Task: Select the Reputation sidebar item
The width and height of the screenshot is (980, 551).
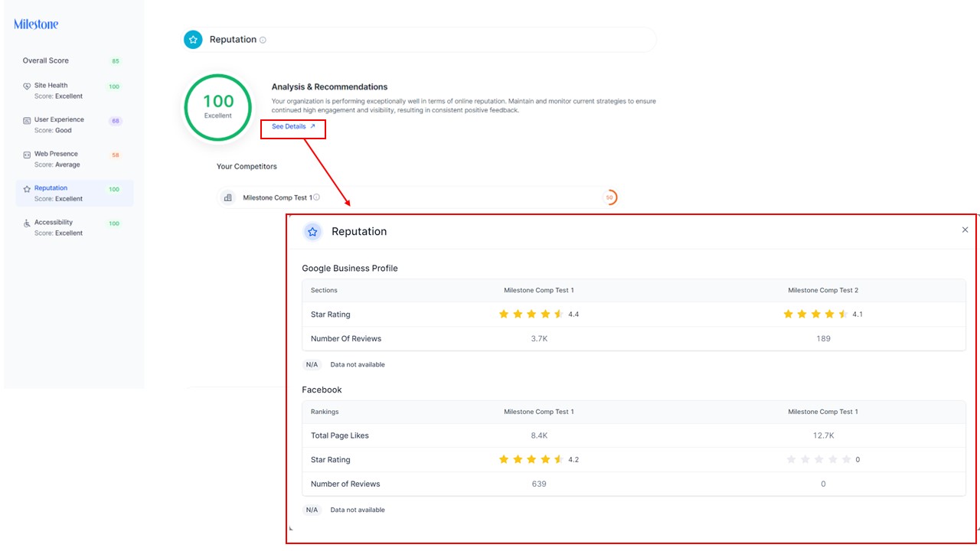Action: (x=74, y=194)
